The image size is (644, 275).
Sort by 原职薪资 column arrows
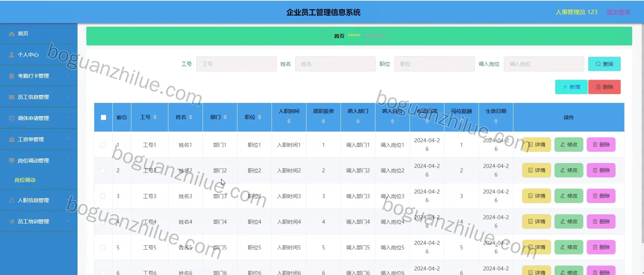pyautogui.click(x=323, y=122)
